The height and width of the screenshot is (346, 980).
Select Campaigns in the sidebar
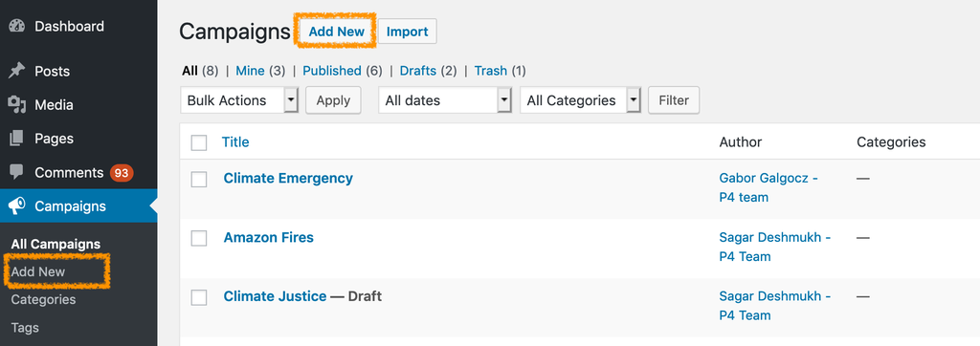pyautogui.click(x=71, y=206)
